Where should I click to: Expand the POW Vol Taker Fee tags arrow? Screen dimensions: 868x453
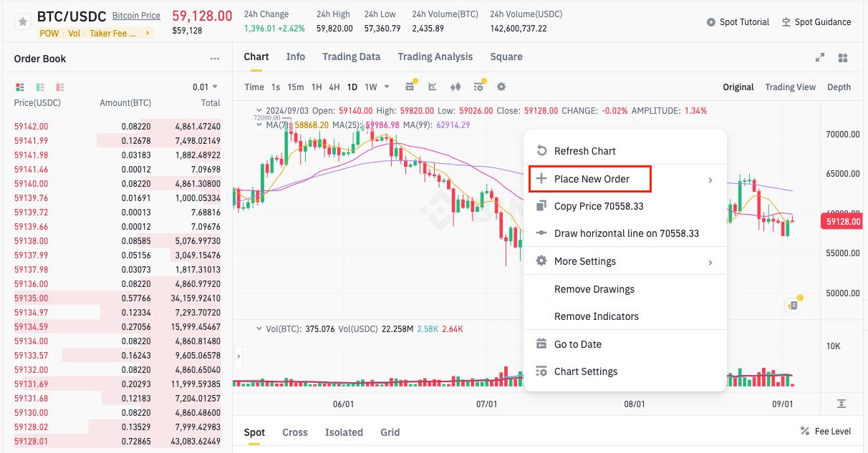[148, 33]
